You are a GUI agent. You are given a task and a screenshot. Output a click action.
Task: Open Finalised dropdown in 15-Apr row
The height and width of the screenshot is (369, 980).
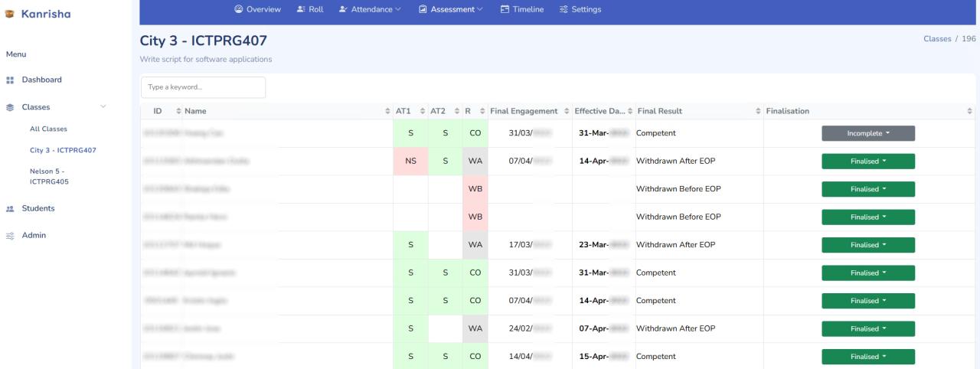868,357
